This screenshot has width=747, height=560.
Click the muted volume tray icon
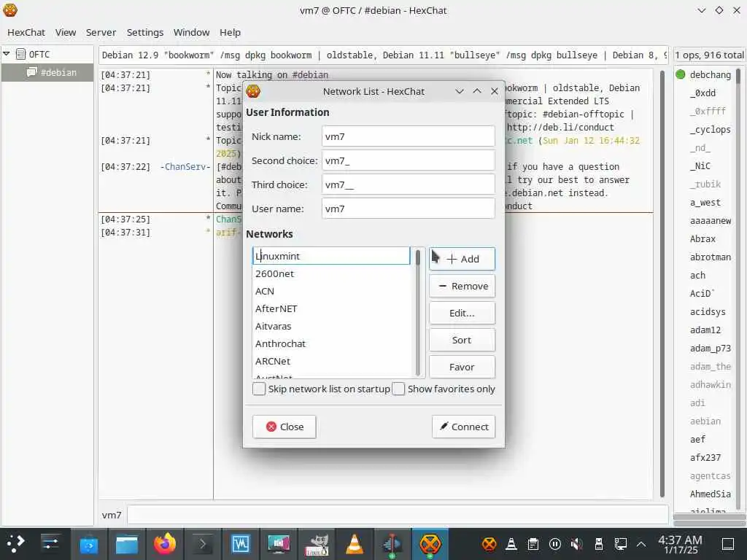(x=577, y=543)
